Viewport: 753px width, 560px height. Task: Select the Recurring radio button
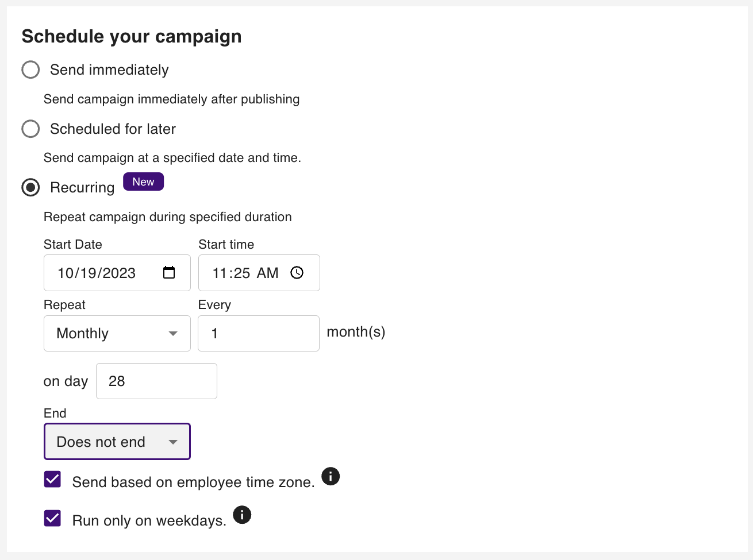30,188
